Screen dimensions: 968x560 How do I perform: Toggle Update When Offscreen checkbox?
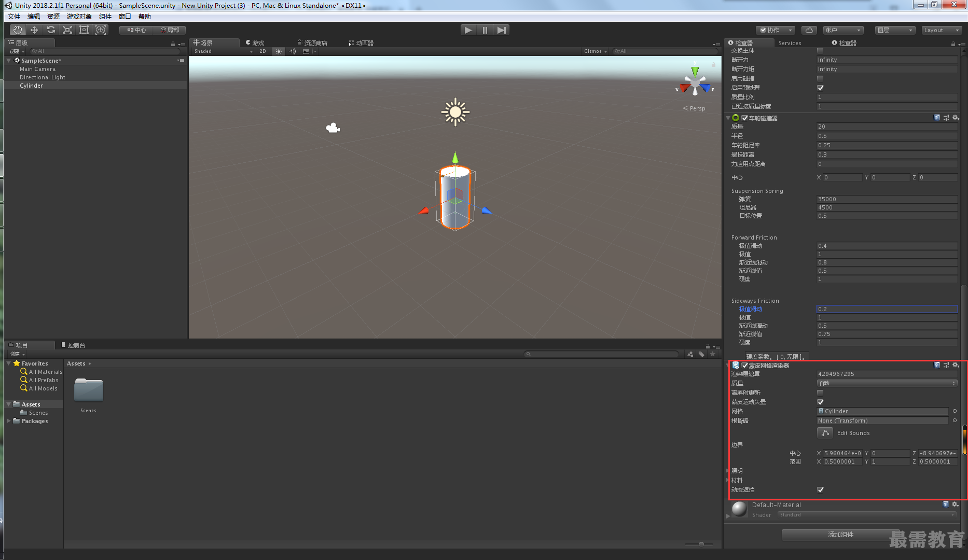[820, 393]
